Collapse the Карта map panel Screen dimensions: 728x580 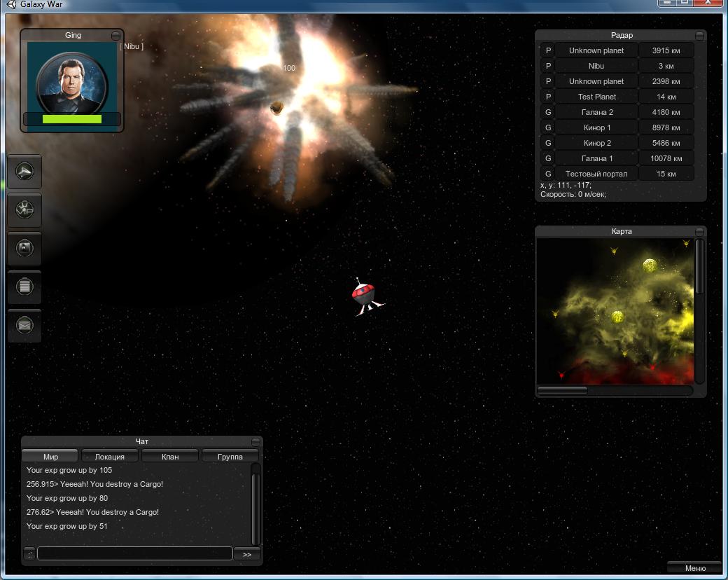point(699,231)
